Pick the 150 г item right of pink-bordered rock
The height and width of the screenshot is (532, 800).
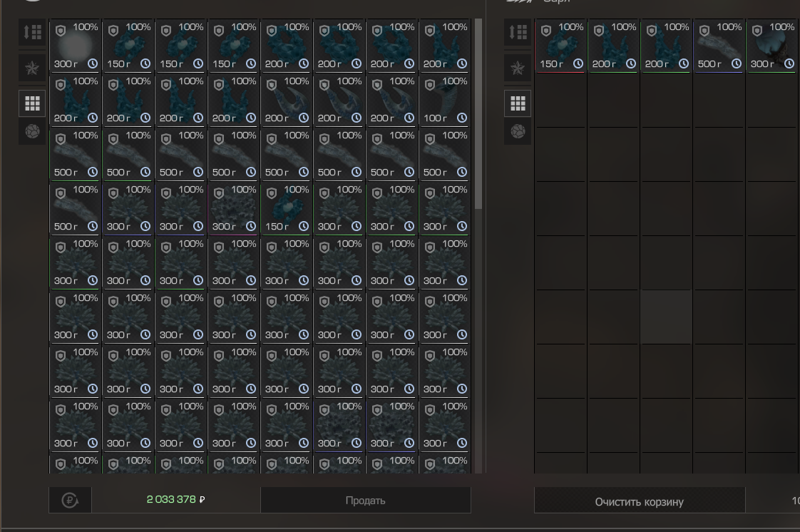pyautogui.click(x=287, y=209)
